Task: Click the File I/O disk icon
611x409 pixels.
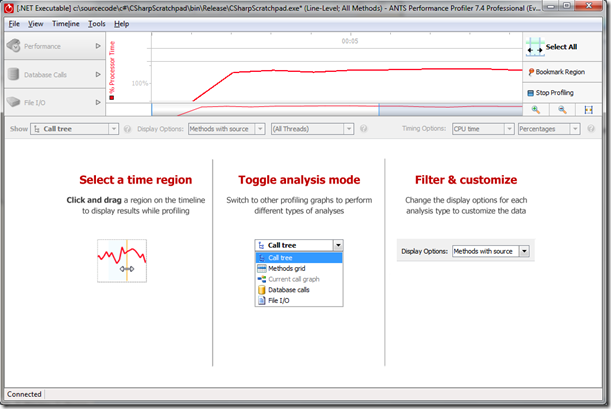Action: (14, 102)
